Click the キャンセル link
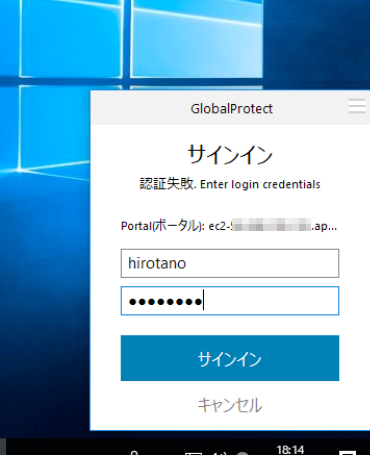The width and height of the screenshot is (370, 455). pyautogui.click(x=230, y=405)
